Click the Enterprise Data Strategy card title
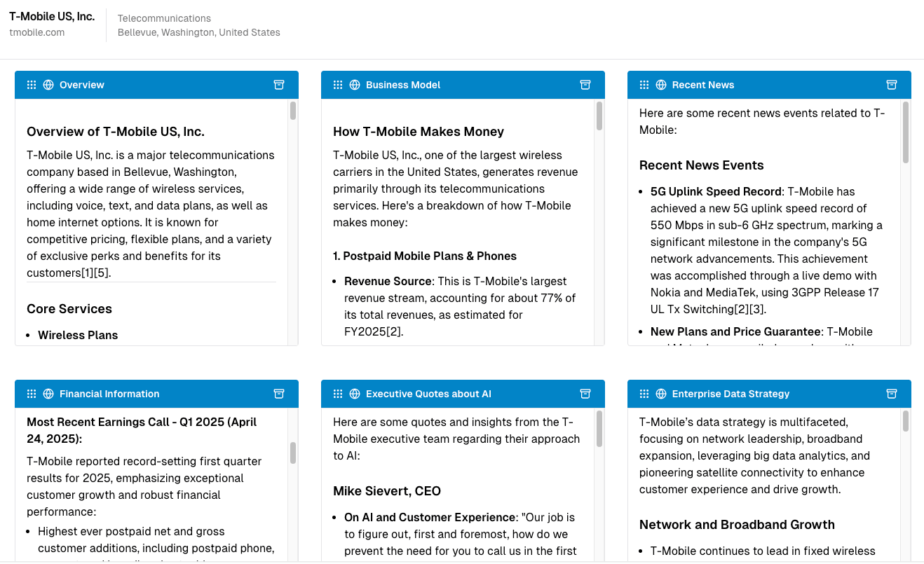 pyautogui.click(x=731, y=394)
